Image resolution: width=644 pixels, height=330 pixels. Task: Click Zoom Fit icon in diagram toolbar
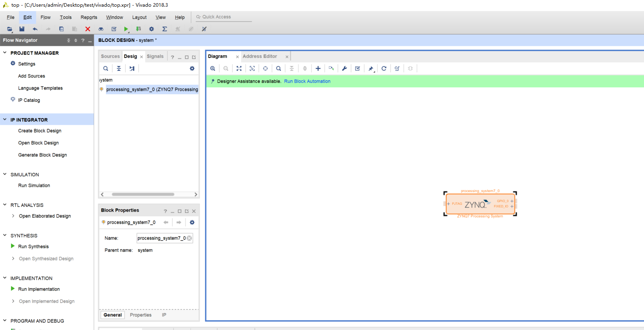click(x=239, y=68)
